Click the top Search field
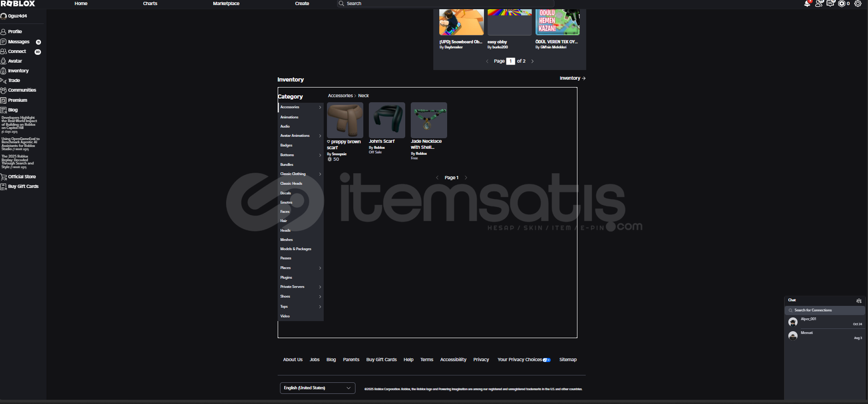The width and height of the screenshot is (868, 404). point(446,4)
